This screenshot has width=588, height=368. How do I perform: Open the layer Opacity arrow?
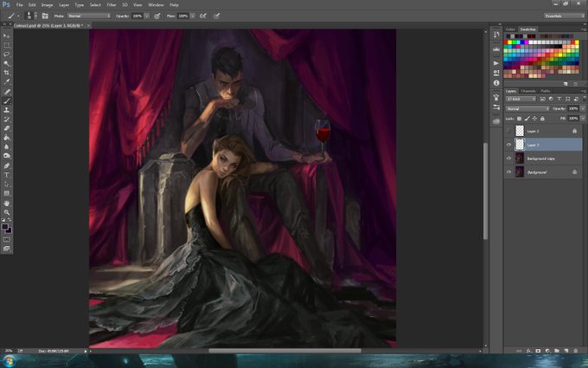583,108
